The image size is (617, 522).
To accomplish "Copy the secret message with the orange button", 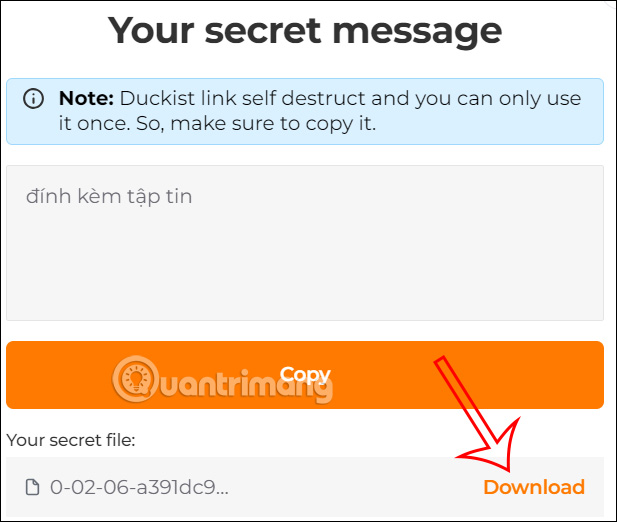I will pos(305,374).
